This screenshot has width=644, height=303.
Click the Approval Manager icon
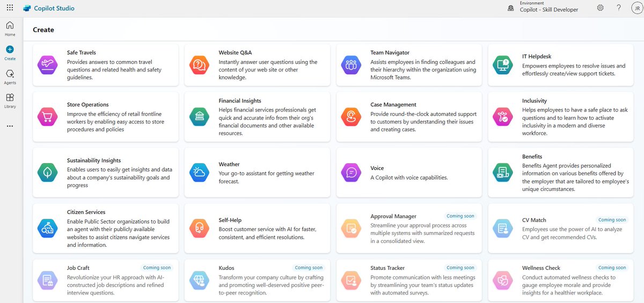[351, 228]
